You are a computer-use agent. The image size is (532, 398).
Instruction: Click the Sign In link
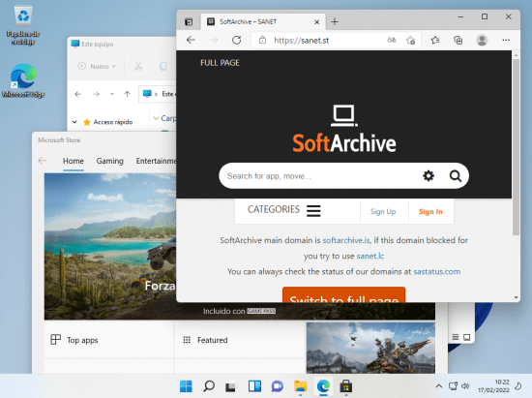pos(430,211)
